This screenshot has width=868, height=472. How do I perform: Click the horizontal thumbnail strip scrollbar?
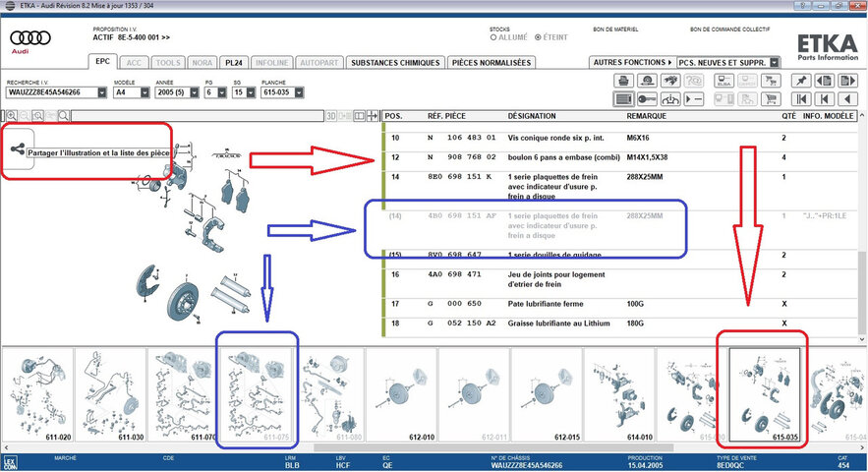(493, 447)
